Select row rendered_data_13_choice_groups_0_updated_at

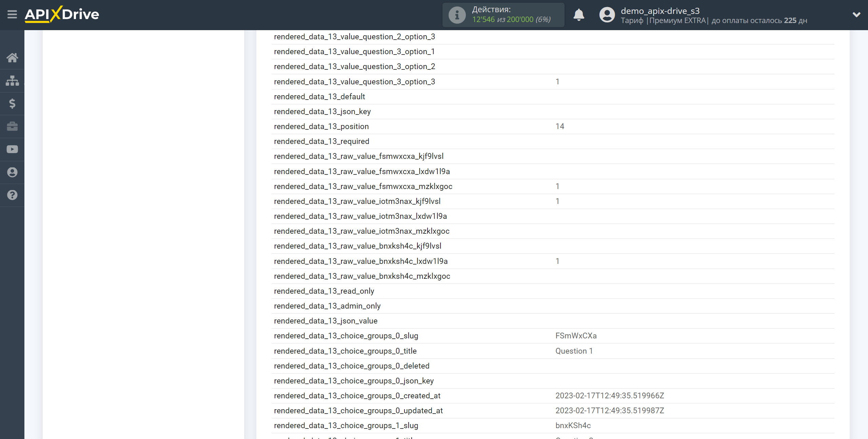tap(553, 411)
